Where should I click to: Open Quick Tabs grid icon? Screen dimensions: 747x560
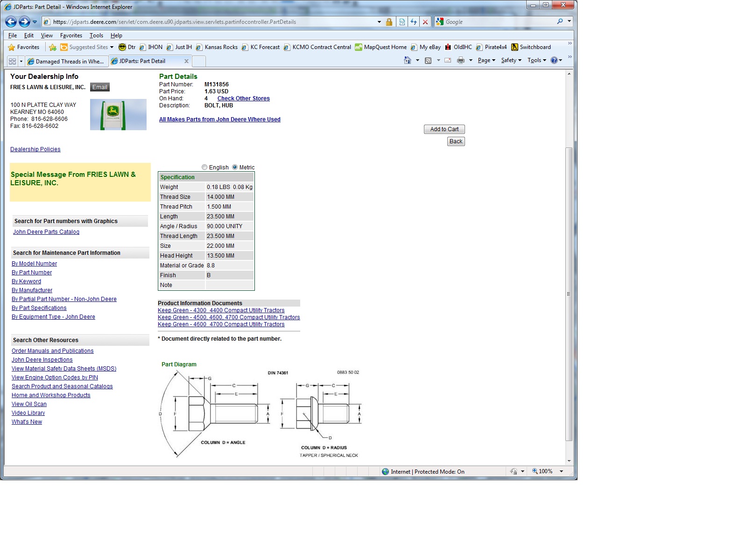[12, 61]
